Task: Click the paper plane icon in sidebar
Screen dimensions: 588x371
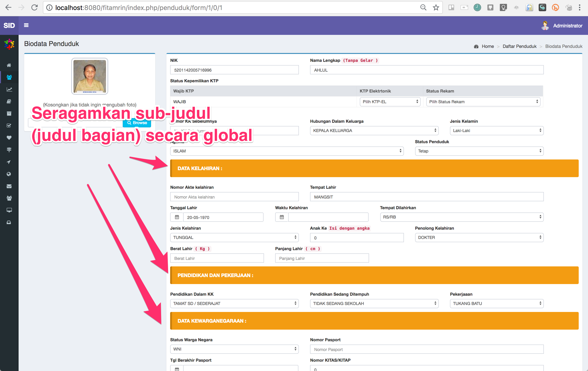Action: coord(9,162)
